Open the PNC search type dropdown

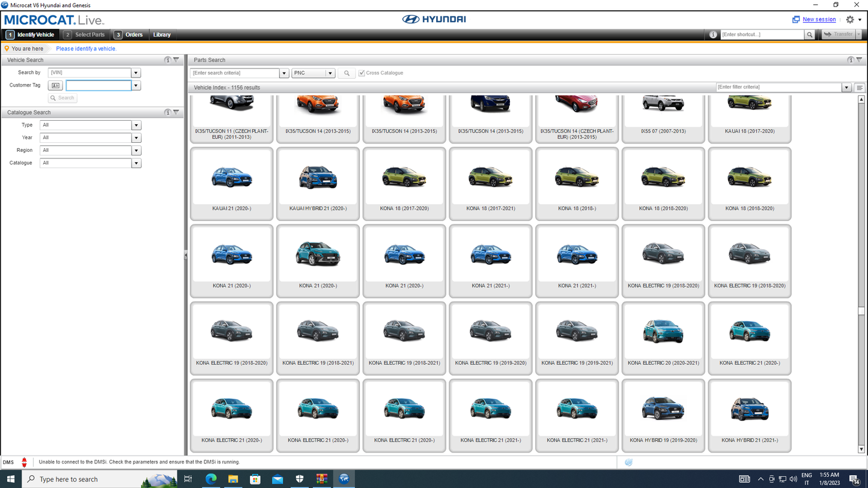[330, 73]
